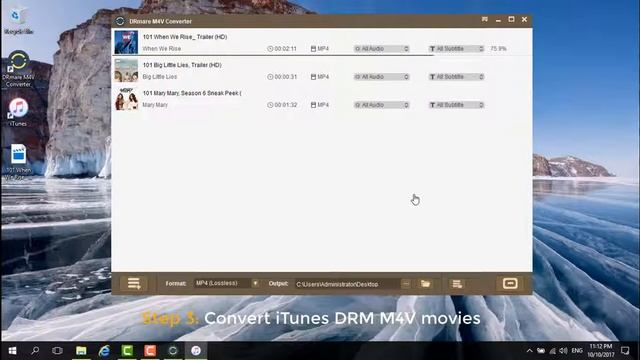Viewport: 640px width, 360px height.
Task: Open All Audio dropdown for Mary Mary
Action: pyautogui.click(x=381, y=105)
